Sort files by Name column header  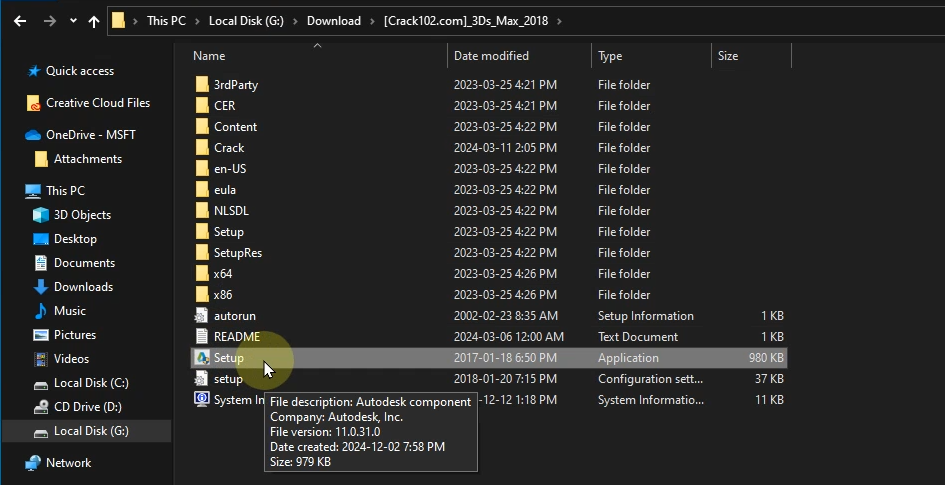[209, 56]
